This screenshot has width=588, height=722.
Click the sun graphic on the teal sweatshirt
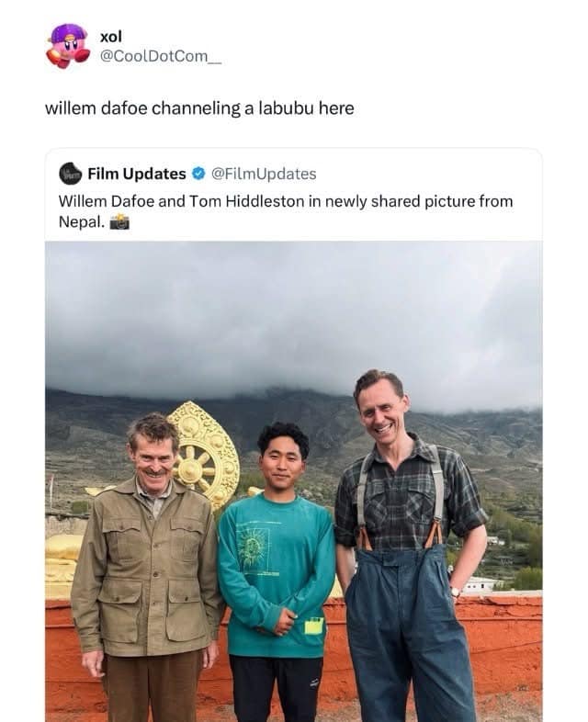coord(252,547)
